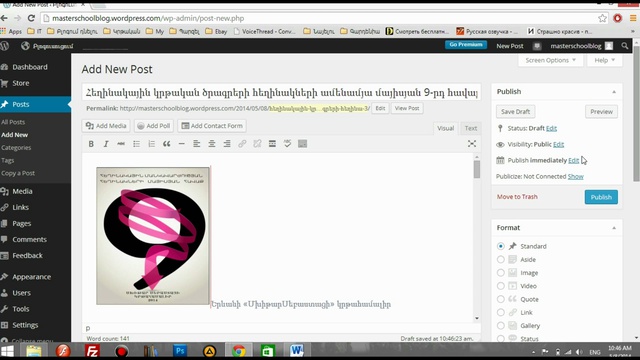This screenshot has width=640, height=360.
Task: Click the Go Premium button
Action: pos(465,44)
